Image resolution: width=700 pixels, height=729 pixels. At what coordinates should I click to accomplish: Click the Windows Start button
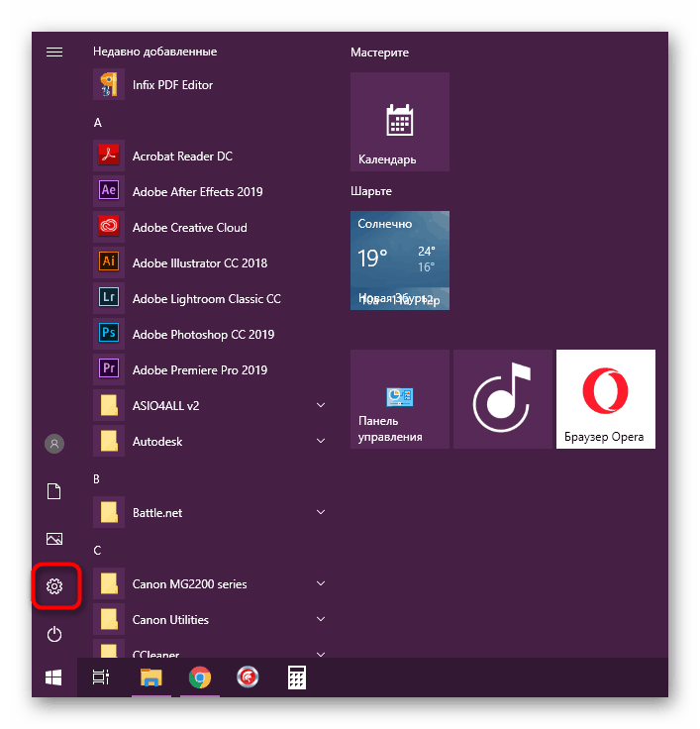click(53, 677)
